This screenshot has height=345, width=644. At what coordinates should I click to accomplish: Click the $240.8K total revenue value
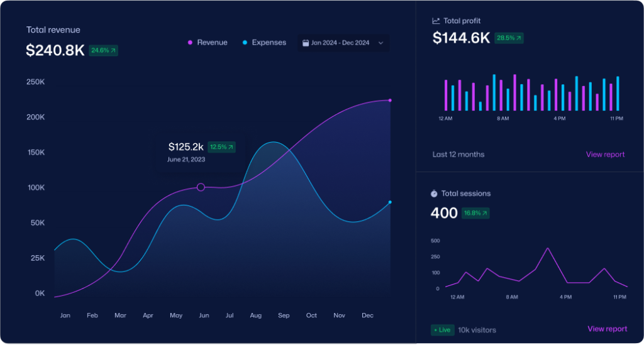(x=55, y=51)
